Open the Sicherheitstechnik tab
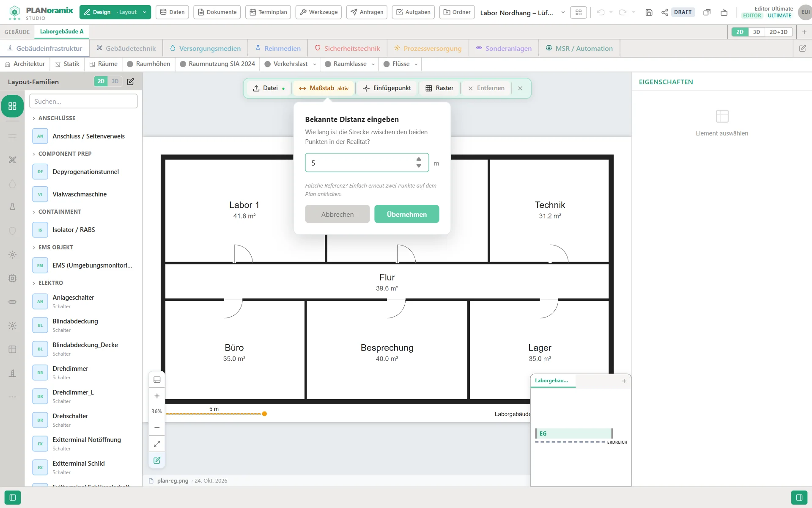812x508 pixels. point(347,48)
